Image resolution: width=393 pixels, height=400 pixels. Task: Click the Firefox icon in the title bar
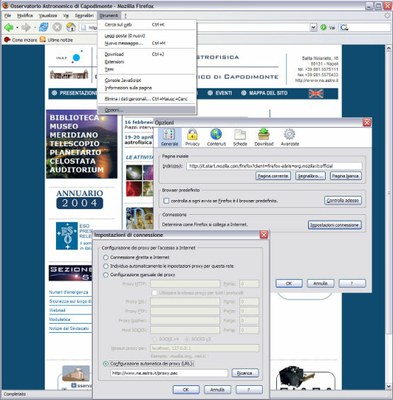click(x=5, y=6)
